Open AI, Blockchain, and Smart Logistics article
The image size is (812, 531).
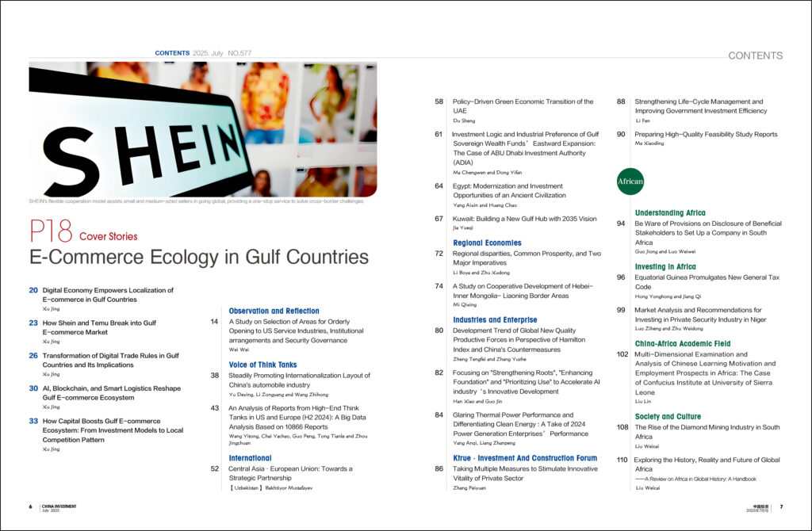(111, 393)
